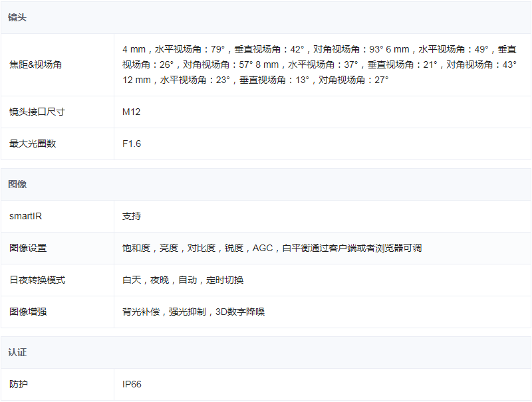
Task: Click the smartIR label
Action: 25,216
